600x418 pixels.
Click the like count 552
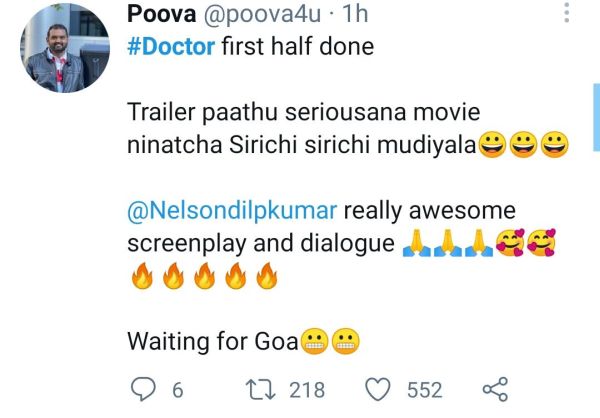[x=425, y=390]
